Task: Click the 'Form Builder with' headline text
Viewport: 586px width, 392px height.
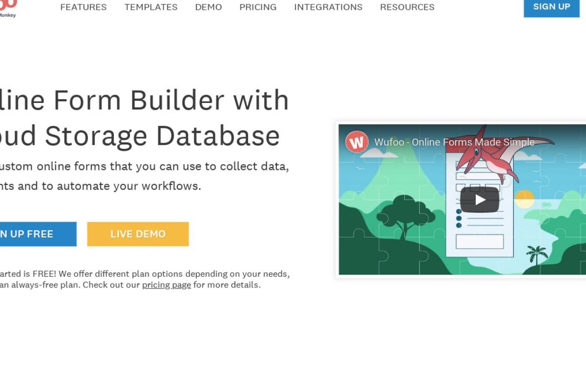Action: click(171, 100)
